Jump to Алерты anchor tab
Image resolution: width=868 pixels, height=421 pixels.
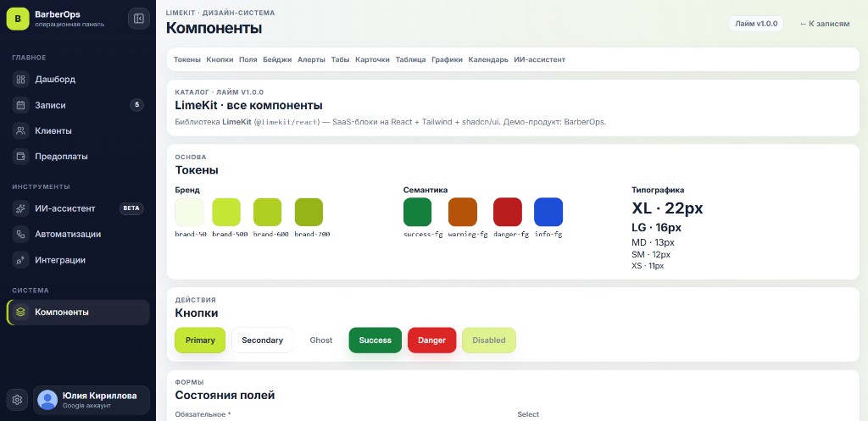[311, 59]
